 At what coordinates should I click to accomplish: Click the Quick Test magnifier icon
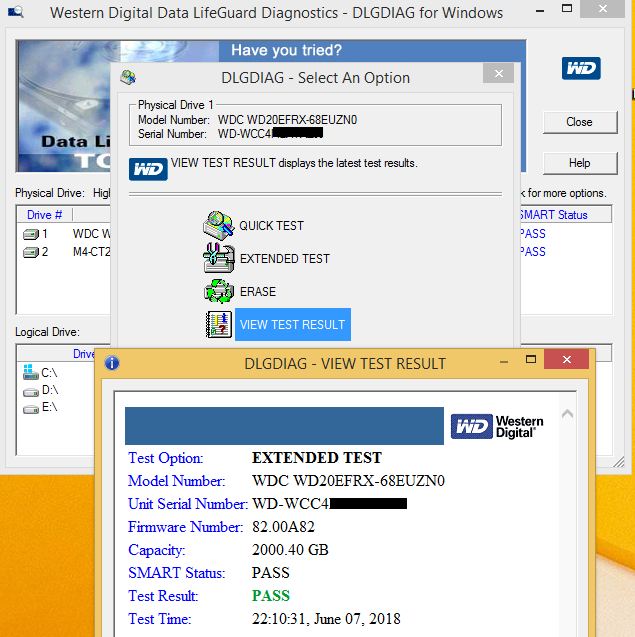pyautogui.click(x=219, y=225)
